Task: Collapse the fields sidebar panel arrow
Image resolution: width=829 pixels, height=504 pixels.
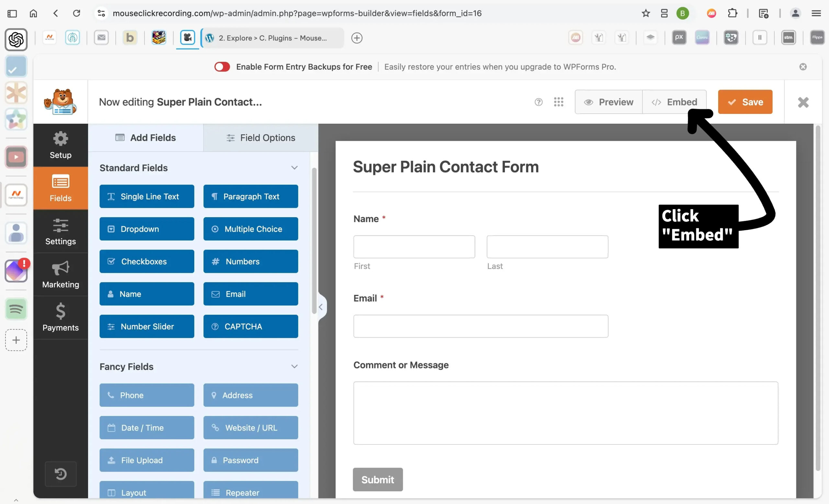Action: click(321, 307)
